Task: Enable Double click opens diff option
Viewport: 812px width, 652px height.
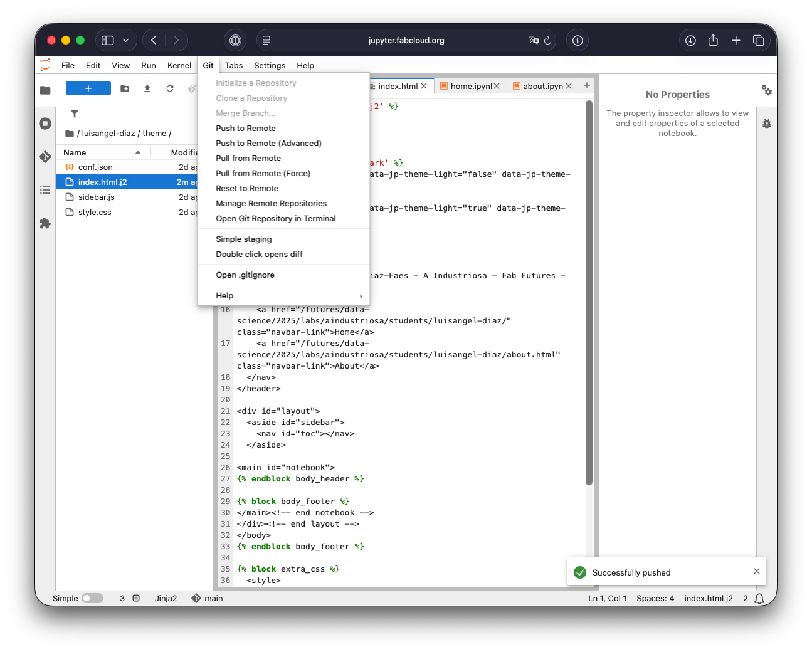Action: click(x=259, y=254)
